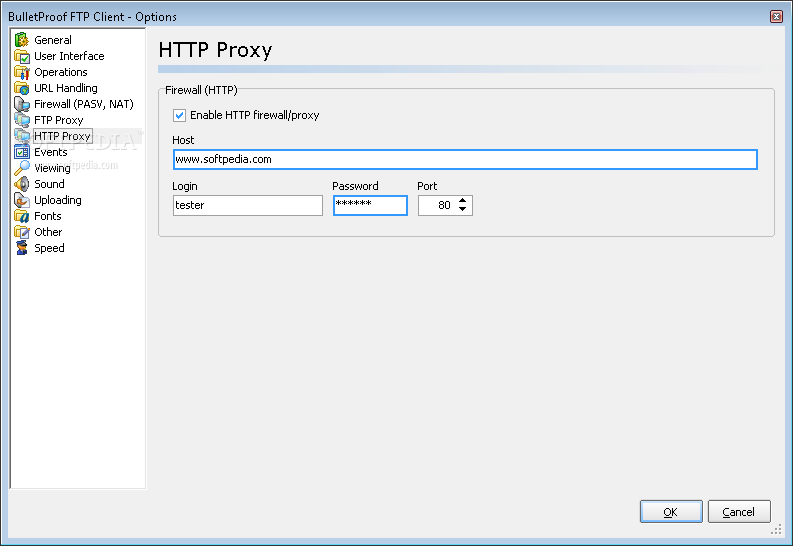793x546 pixels.
Task: Click the Sound speaker icon
Action: (22, 184)
